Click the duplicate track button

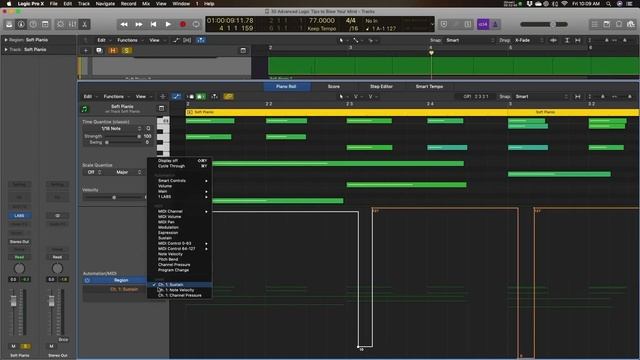click(99, 51)
